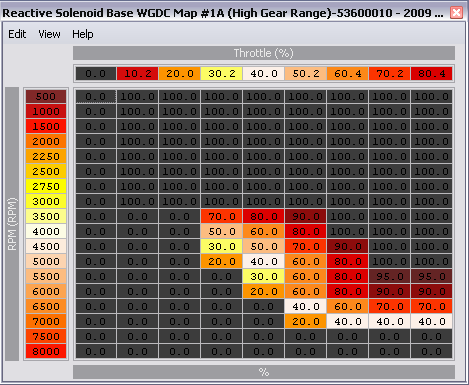
Task: Click the Throttle (%) axis label bar
Action: coord(264,53)
